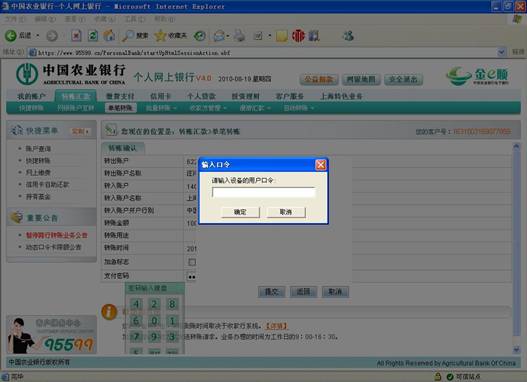
Task: Tap digit 4 on password keypad
Action: click(x=136, y=304)
